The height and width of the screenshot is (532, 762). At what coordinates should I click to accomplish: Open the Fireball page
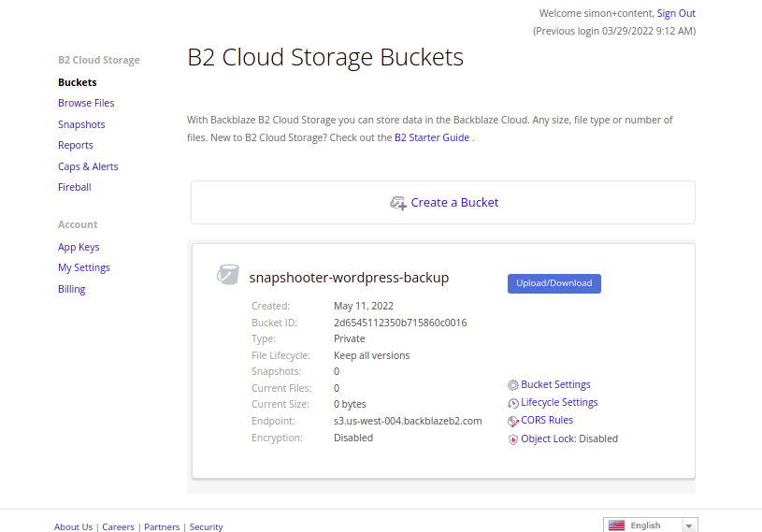click(x=75, y=187)
